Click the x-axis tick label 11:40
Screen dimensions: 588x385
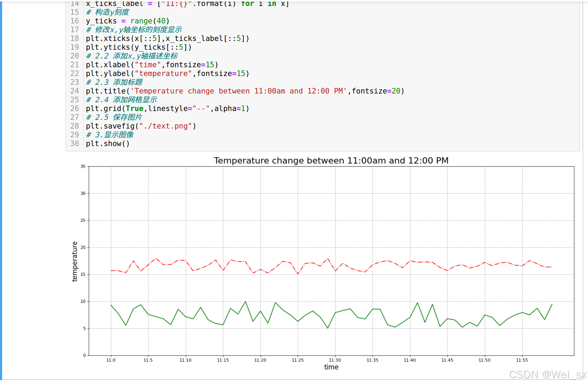click(410, 360)
